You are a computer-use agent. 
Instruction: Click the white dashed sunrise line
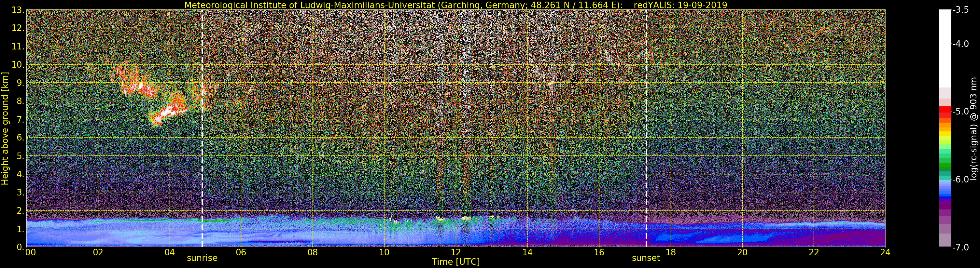(202, 128)
